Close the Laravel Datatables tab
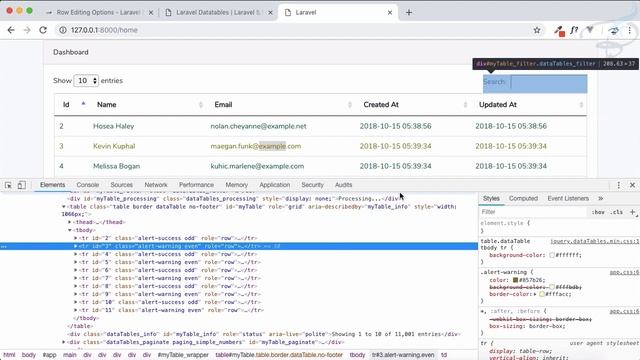The image size is (640, 360). tap(270, 13)
